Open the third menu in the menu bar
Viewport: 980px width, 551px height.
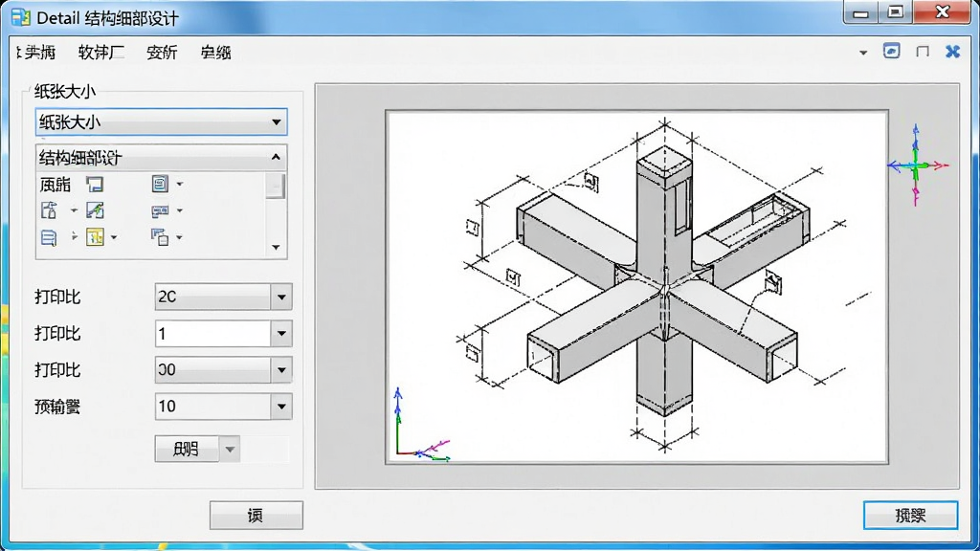tap(162, 53)
